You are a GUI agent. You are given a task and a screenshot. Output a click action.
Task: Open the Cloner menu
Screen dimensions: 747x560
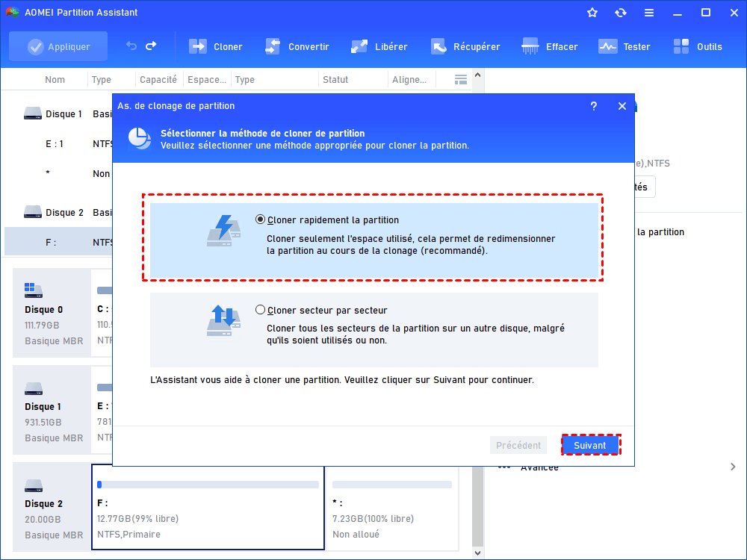point(215,46)
